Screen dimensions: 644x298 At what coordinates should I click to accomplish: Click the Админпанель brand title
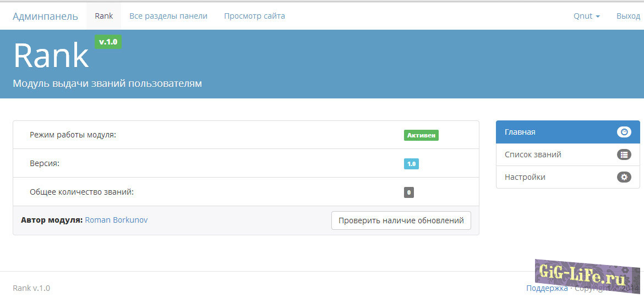click(x=45, y=16)
